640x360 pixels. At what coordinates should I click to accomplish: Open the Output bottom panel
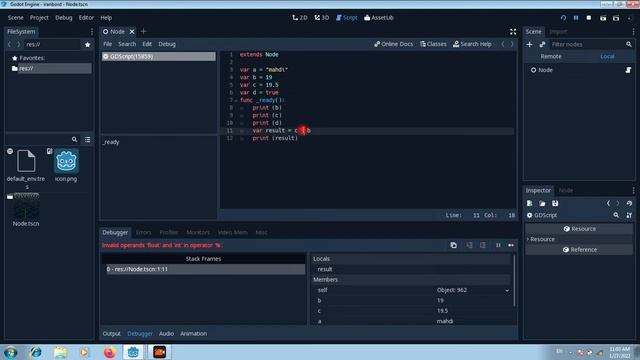tap(111, 333)
